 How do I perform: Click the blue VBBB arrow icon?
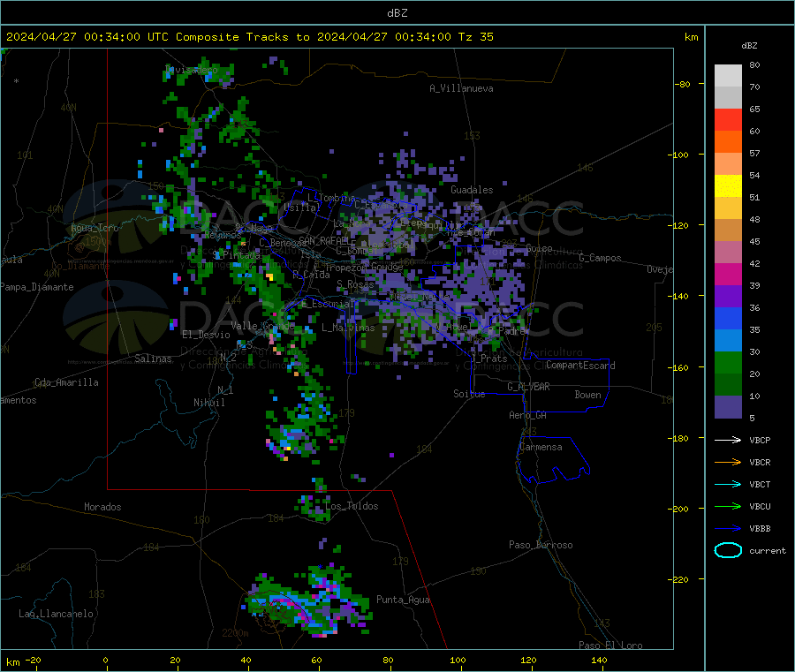[x=728, y=529]
